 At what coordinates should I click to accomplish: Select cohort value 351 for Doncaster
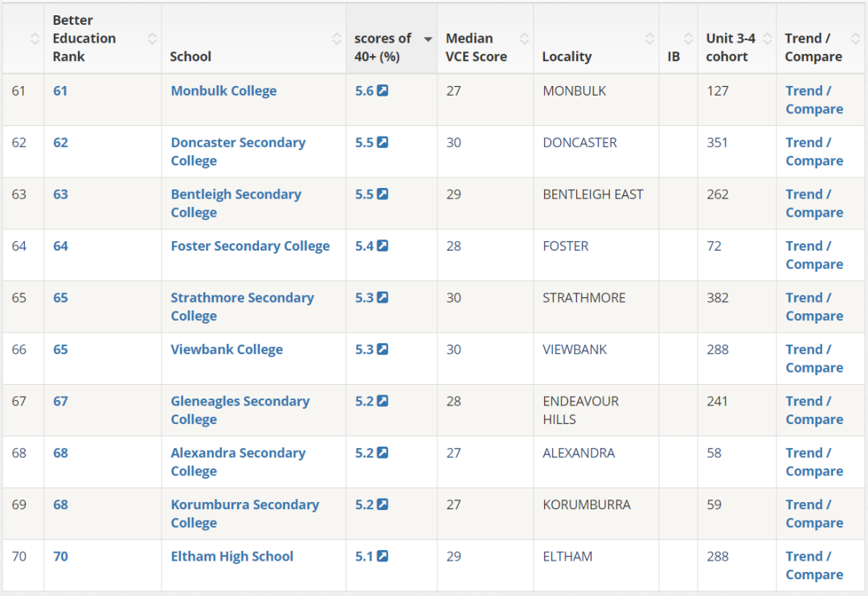(x=717, y=142)
